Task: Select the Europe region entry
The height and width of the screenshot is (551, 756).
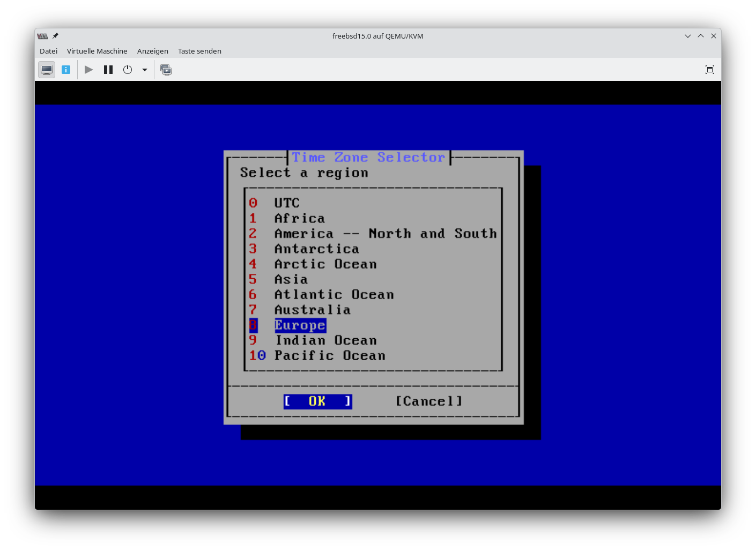Action: pyautogui.click(x=300, y=325)
